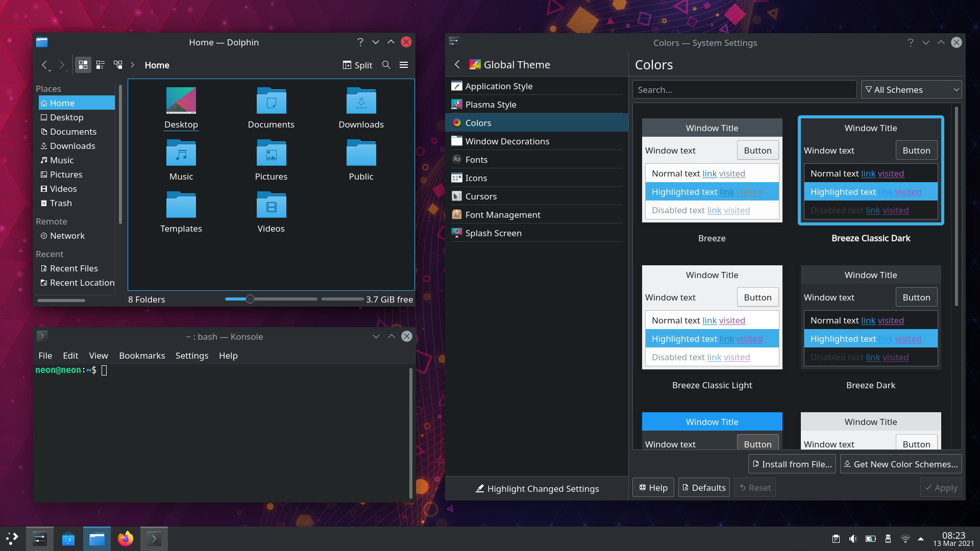The width and height of the screenshot is (980, 551).
Task: Open Discover store from taskbar
Action: [68, 539]
